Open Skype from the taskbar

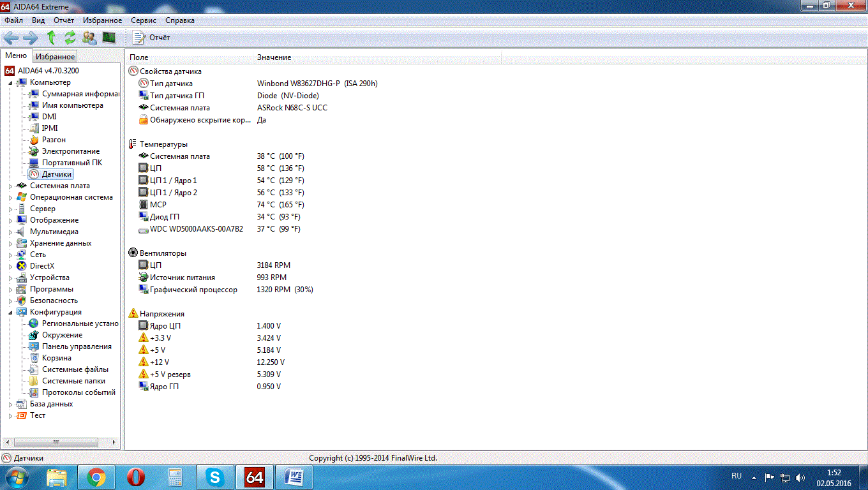pyautogui.click(x=215, y=477)
